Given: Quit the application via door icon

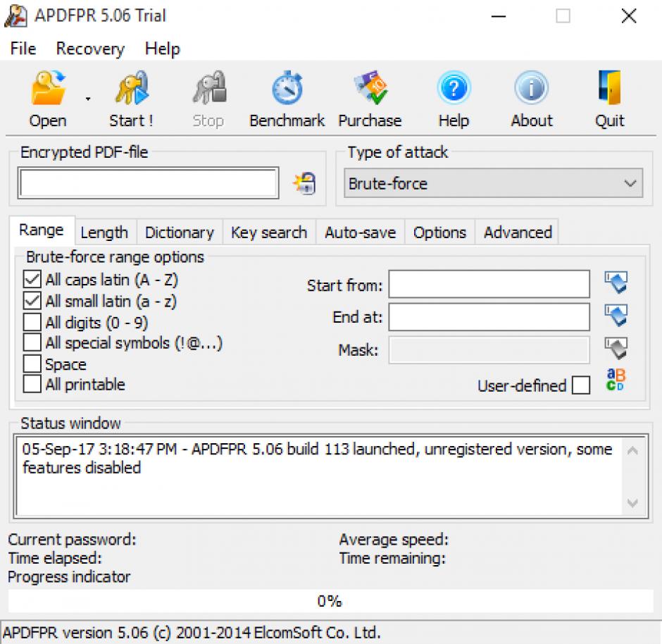Looking at the screenshot, I should (x=610, y=88).
